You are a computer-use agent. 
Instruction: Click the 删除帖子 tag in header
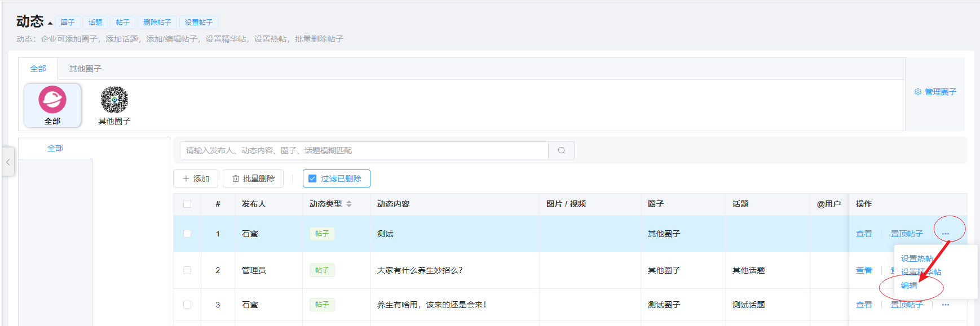(157, 23)
